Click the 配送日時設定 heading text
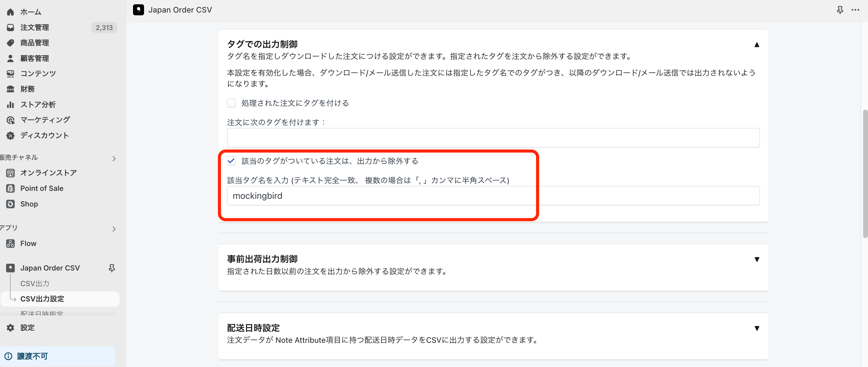868x367 pixels. [x=253, y=328]
